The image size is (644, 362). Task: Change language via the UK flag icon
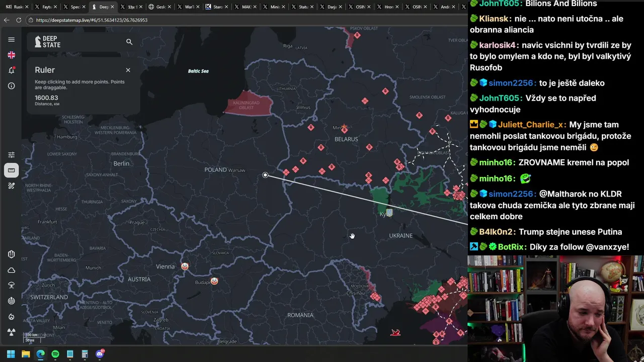[x=11, y=55]
